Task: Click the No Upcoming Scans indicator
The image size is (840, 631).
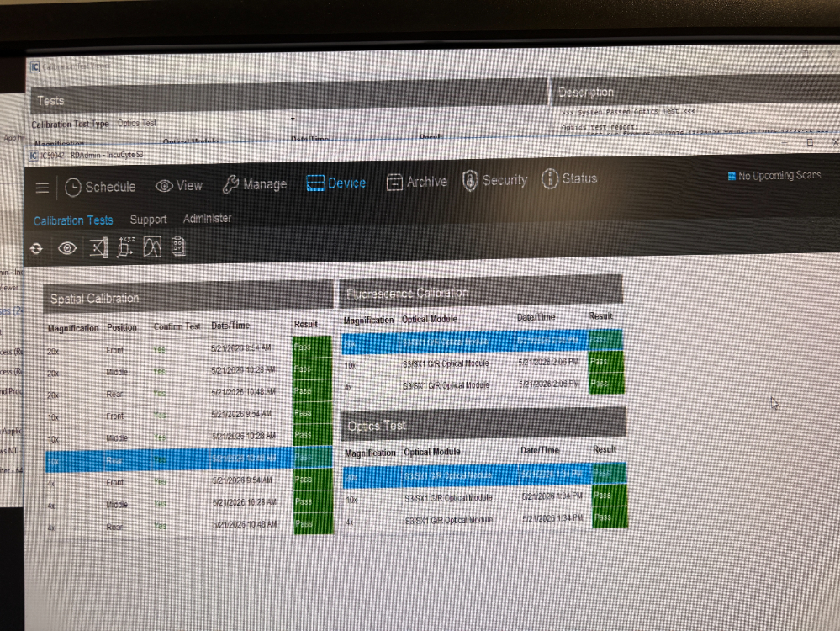Action: (x=774, y=175)
